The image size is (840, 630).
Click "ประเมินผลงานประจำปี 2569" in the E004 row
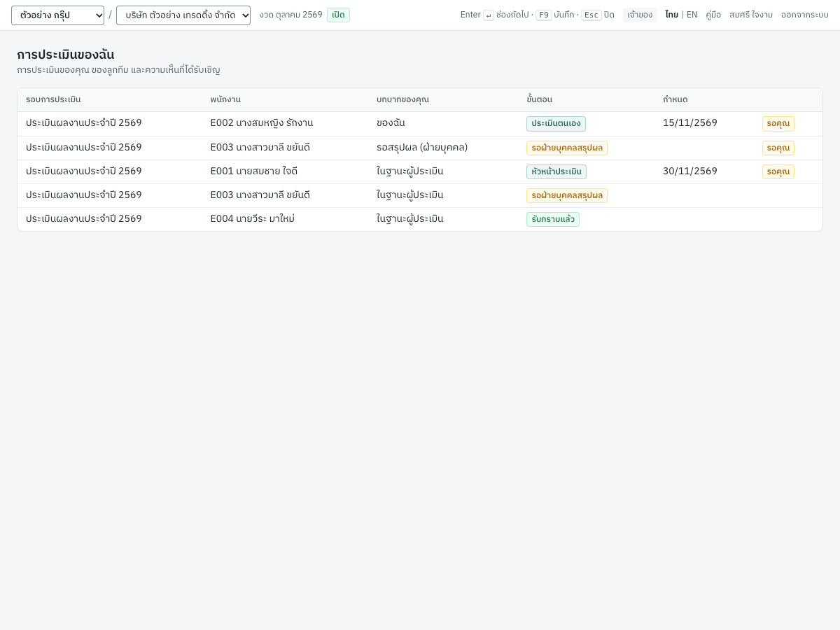84,218
